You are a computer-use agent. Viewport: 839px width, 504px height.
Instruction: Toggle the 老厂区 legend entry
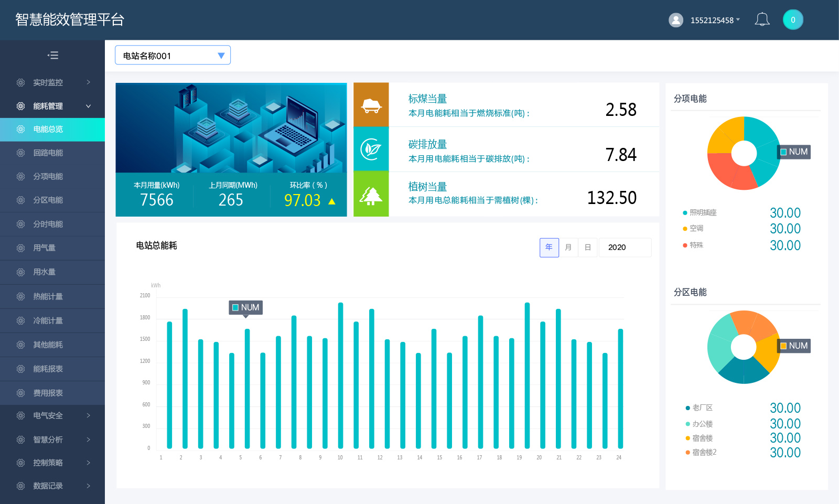tap(702, 408)
